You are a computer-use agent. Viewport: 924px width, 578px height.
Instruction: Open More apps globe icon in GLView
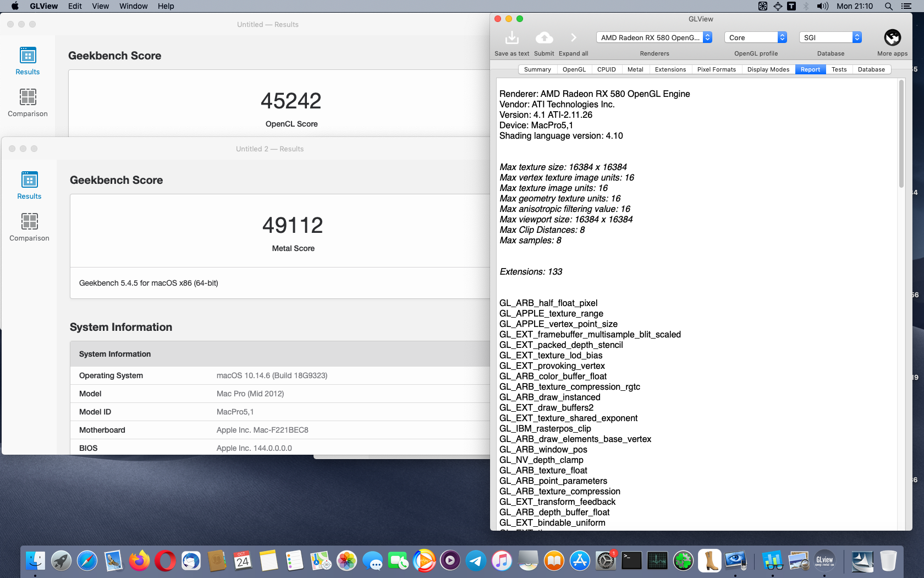coord(892,37)
